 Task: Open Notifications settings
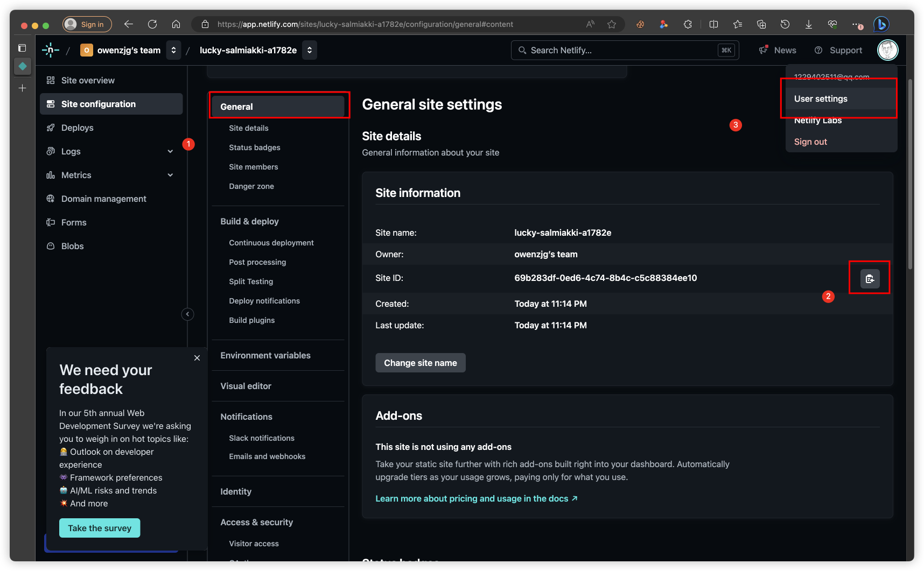click(246, 417)
